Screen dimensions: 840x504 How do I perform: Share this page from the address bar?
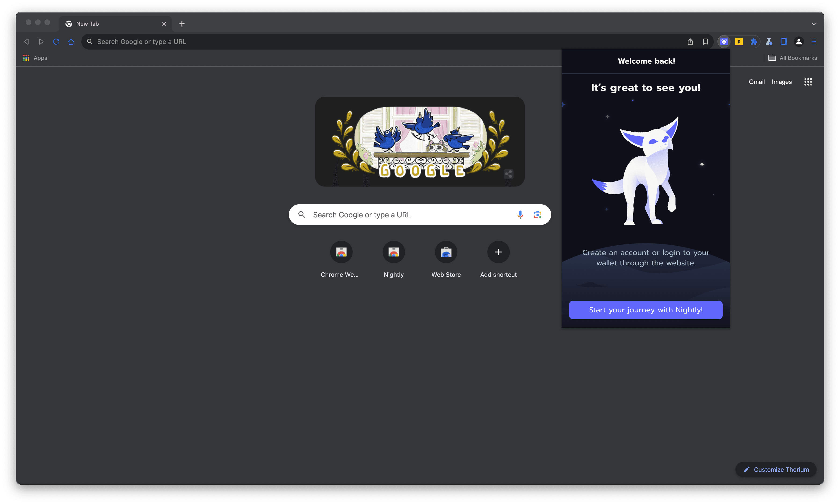690,41
